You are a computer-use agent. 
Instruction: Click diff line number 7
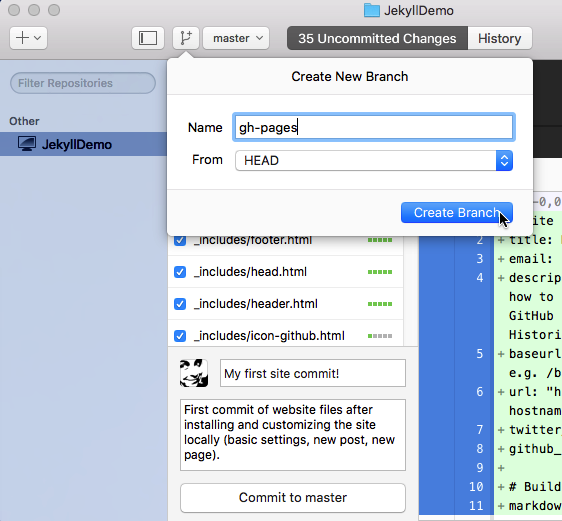point(480,430)
